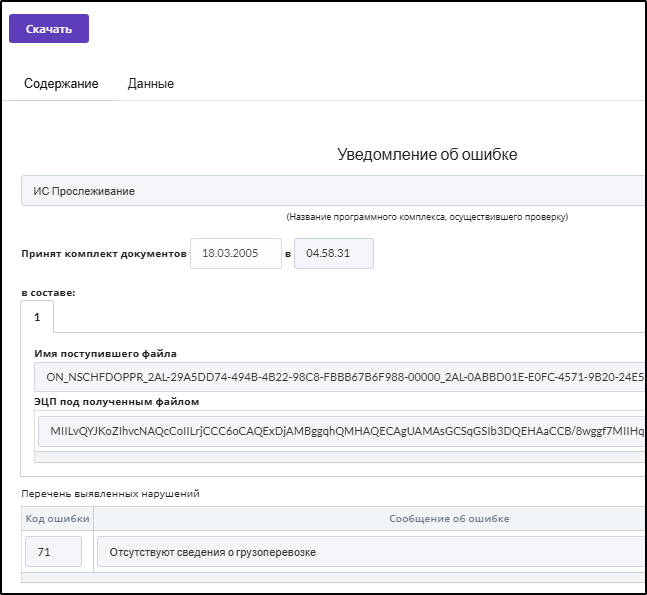This screenshot has width=647, height=595.
Task: Click the Сообщение об ошибке column header
Action: (x=449, y=519)
